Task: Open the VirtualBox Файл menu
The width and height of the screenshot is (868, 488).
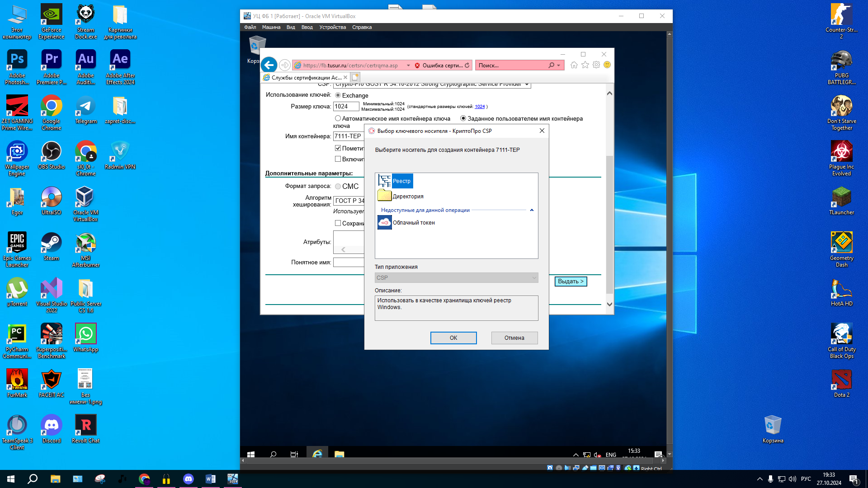Action: click(250, 27)
